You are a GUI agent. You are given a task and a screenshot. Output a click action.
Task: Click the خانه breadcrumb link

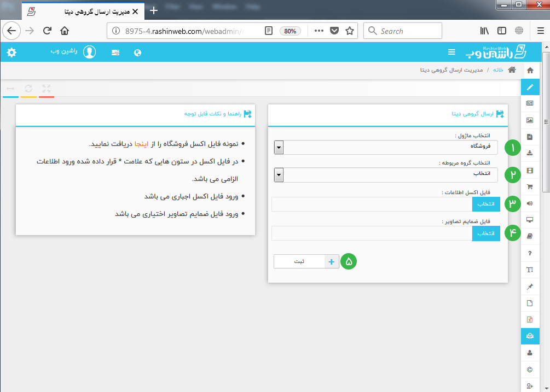click(x=498, y=70)
